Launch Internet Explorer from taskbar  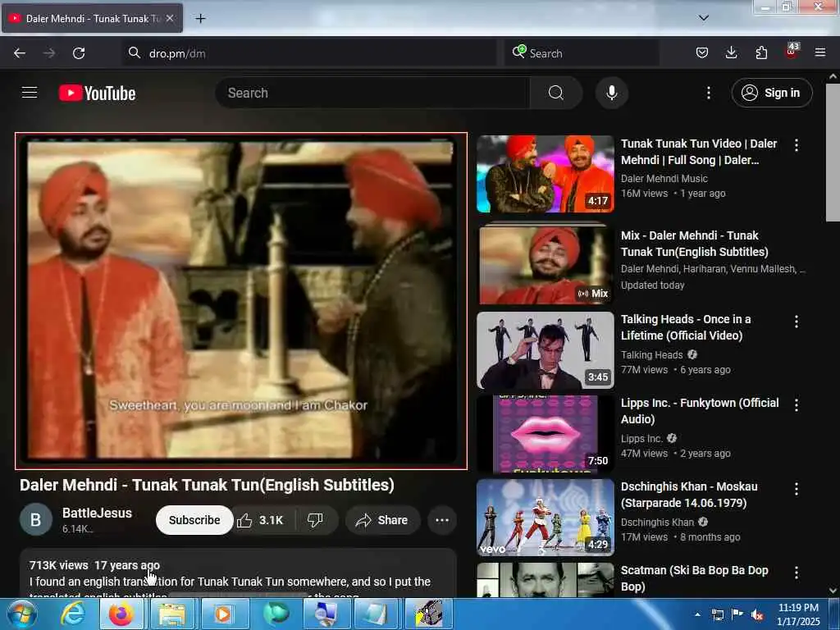pyautogui.click(x=72, y=614)
